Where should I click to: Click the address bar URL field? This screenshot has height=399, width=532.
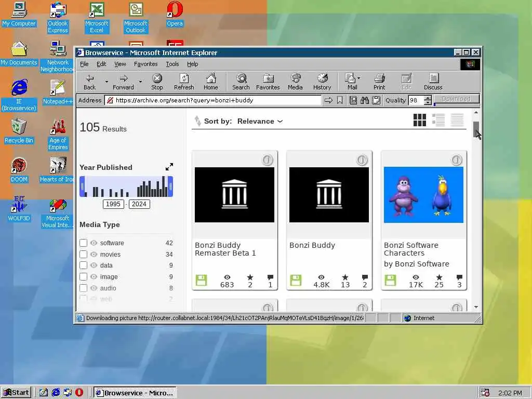click(212, 100)
